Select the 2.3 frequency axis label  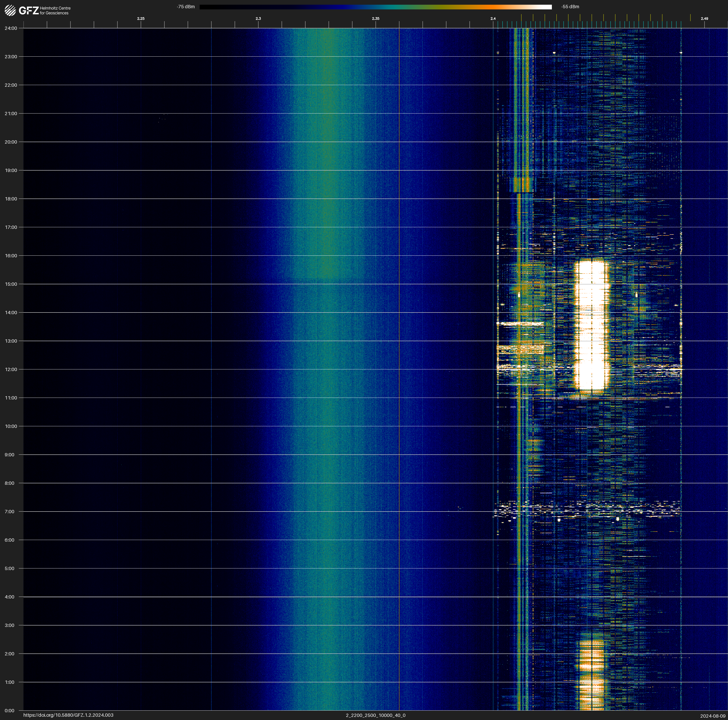click(x=258, y=19)
